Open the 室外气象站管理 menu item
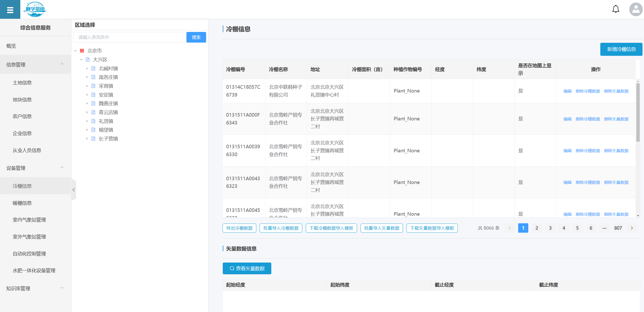 tap(36, 237)
